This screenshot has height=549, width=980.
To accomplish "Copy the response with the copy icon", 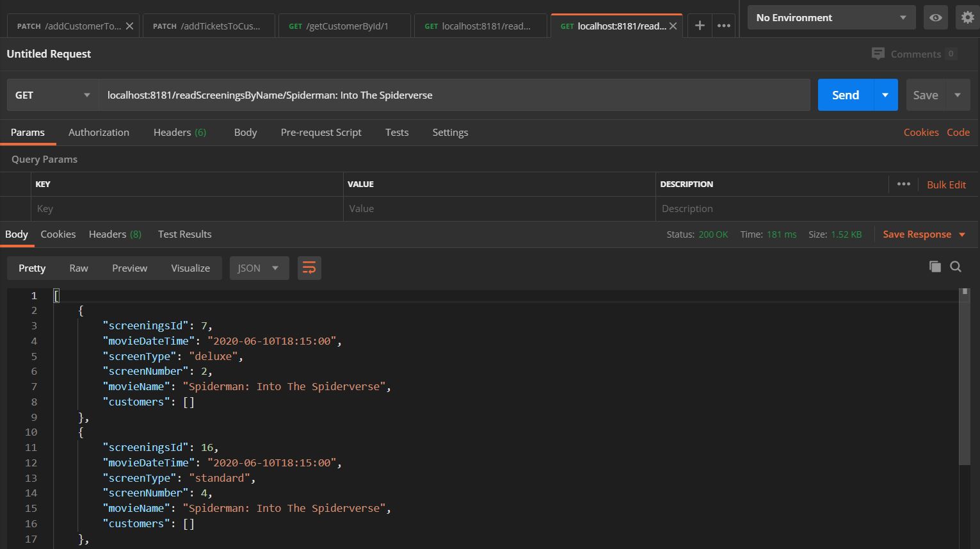I will 935,266.
